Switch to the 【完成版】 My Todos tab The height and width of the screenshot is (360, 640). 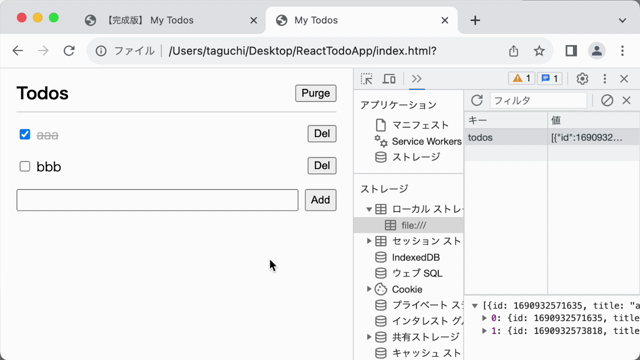(171, 20)
